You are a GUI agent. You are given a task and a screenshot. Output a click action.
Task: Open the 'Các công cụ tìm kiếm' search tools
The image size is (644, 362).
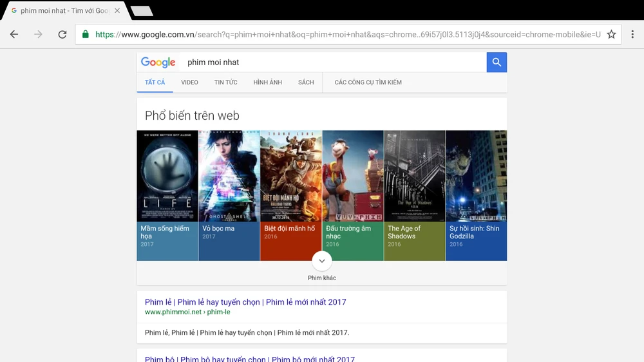(368, 82)
